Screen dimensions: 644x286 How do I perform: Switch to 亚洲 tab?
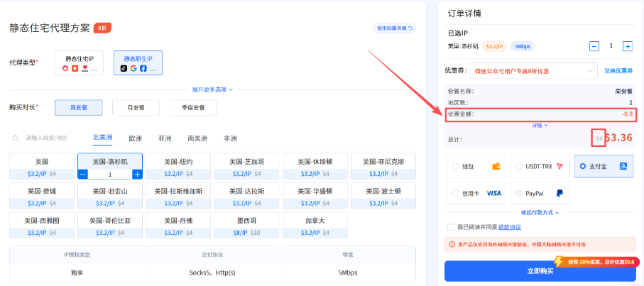coord(165,138)
